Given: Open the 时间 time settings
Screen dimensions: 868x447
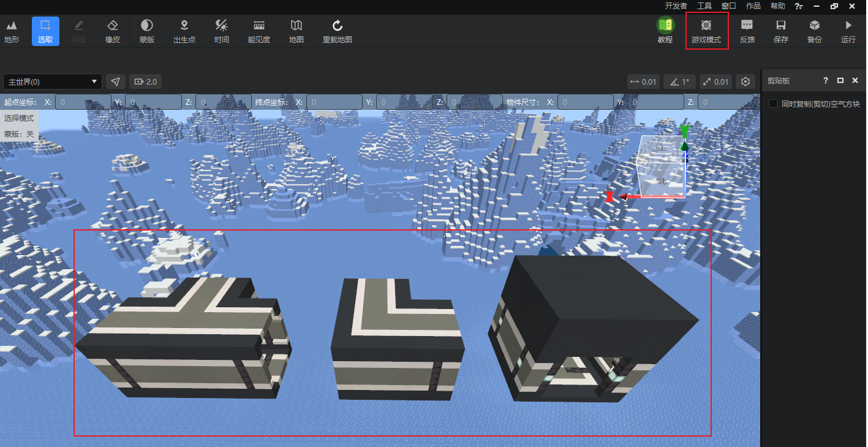Looking at the screenshot, I should (222, 31).
